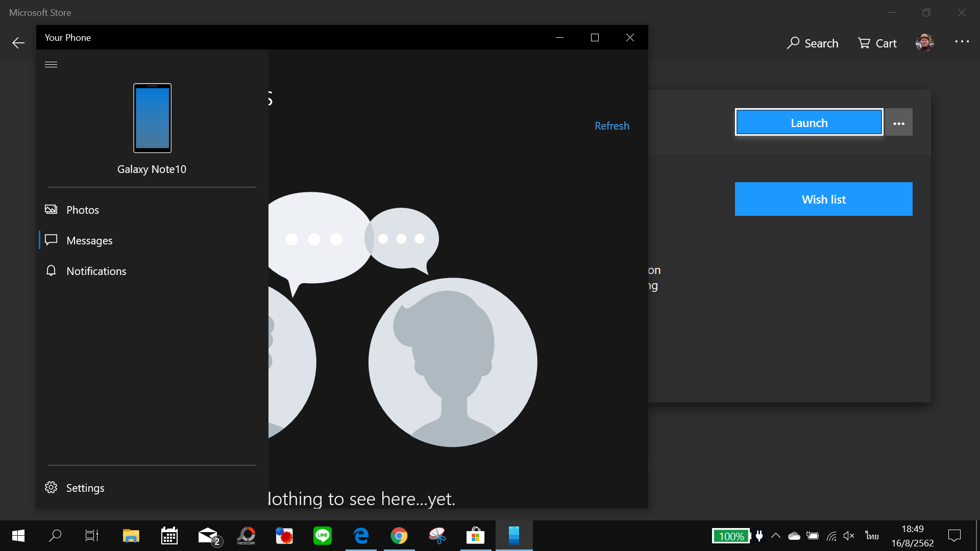980x551 pixels.
Task: Click the Wish list button
Action: pos(824,199)
